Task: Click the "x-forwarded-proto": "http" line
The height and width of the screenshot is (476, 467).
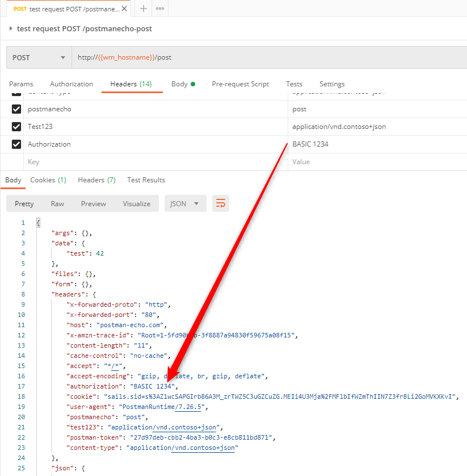Action: 118,305
